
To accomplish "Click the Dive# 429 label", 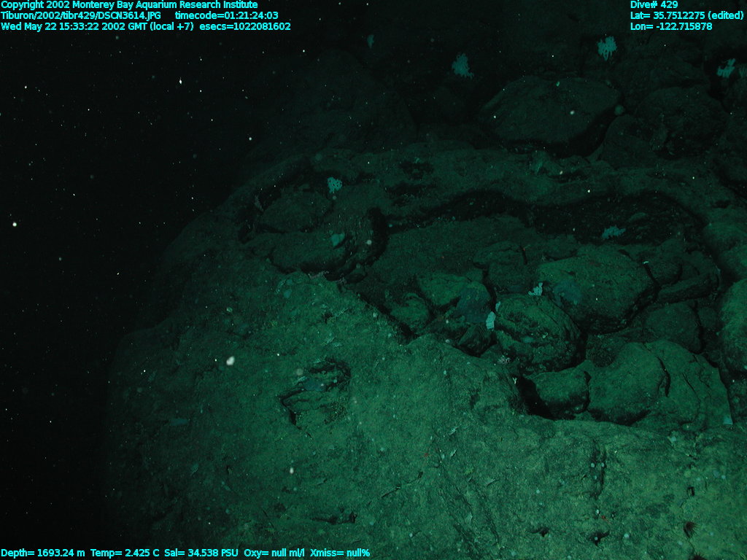I will point(654,4).
